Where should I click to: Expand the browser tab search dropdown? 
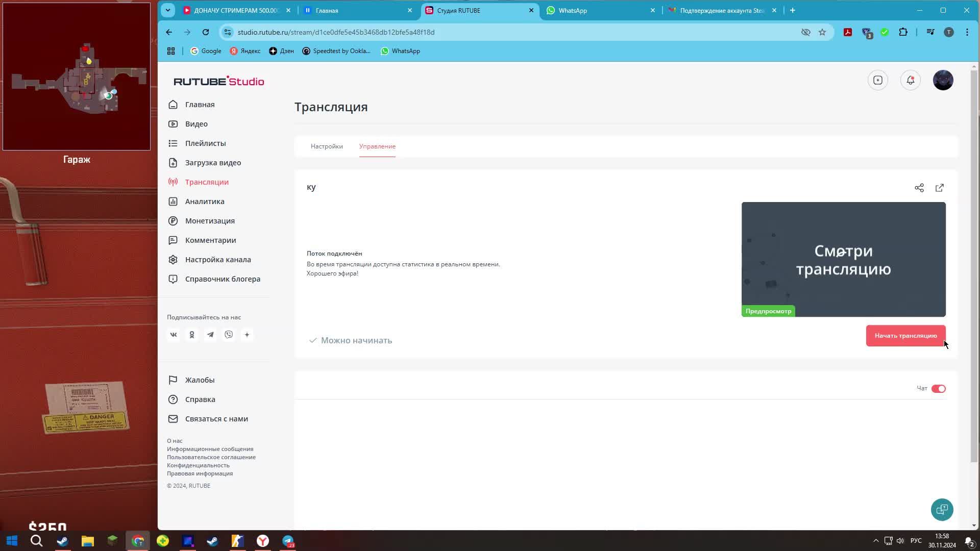[168, 10]
